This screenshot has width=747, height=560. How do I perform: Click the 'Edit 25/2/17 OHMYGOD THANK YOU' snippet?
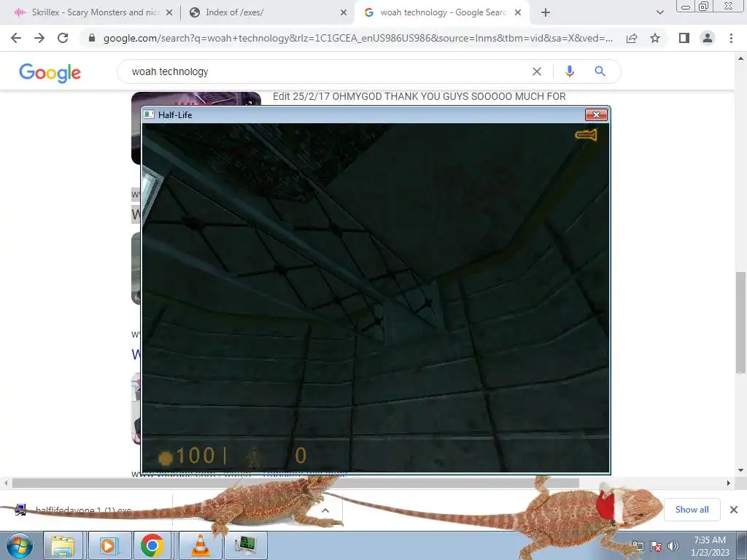(x=419, y=97)
